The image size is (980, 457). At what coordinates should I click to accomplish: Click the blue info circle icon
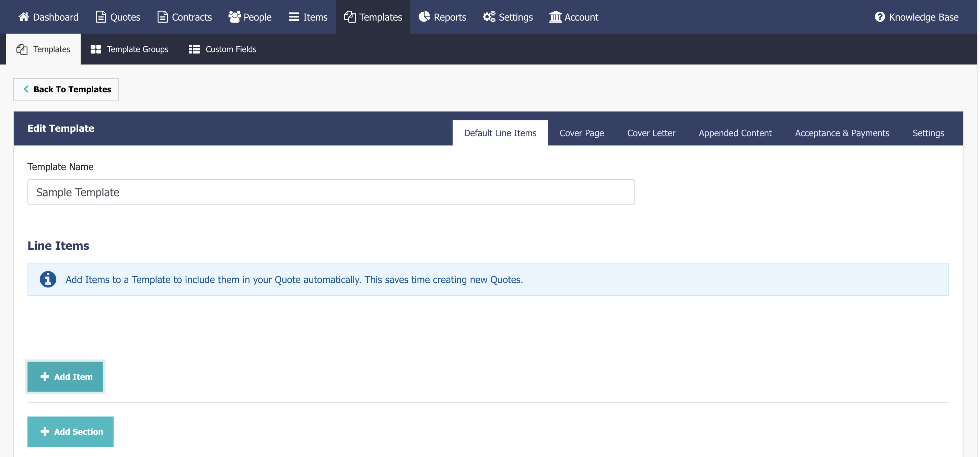[x=48, y=279]
